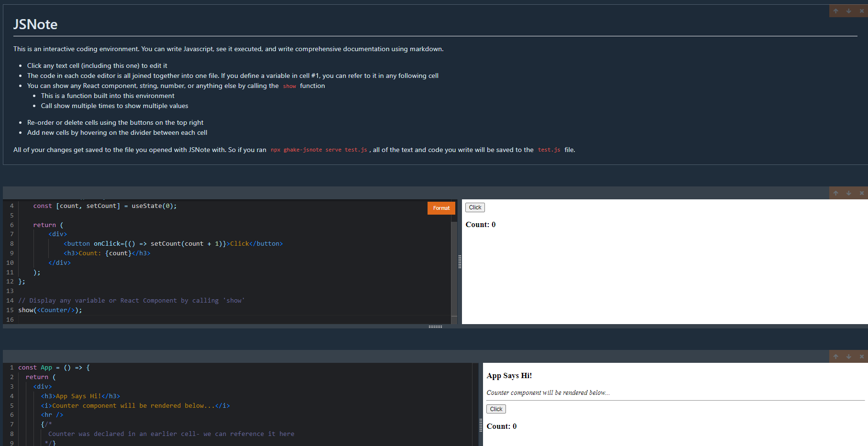Place cursor on the '<i>Counter component will be rendered' code line
868x446 pixels.
[135, 406]
